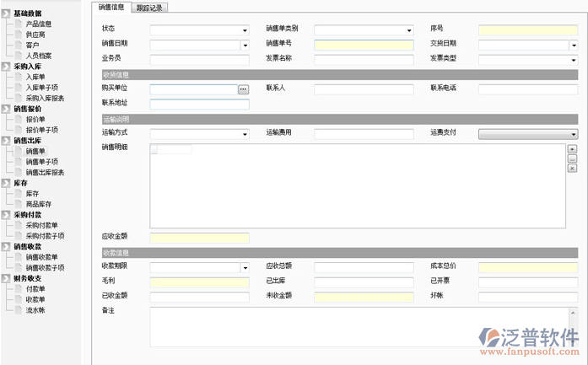
Task: Expand the 状态 dropdown
Action: [245, 30]
